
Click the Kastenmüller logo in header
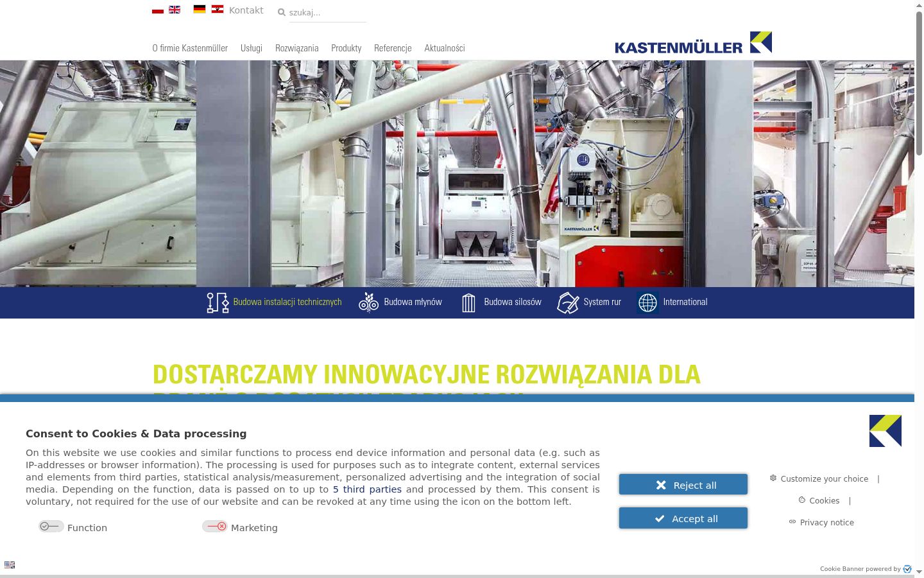pos(693,43)
